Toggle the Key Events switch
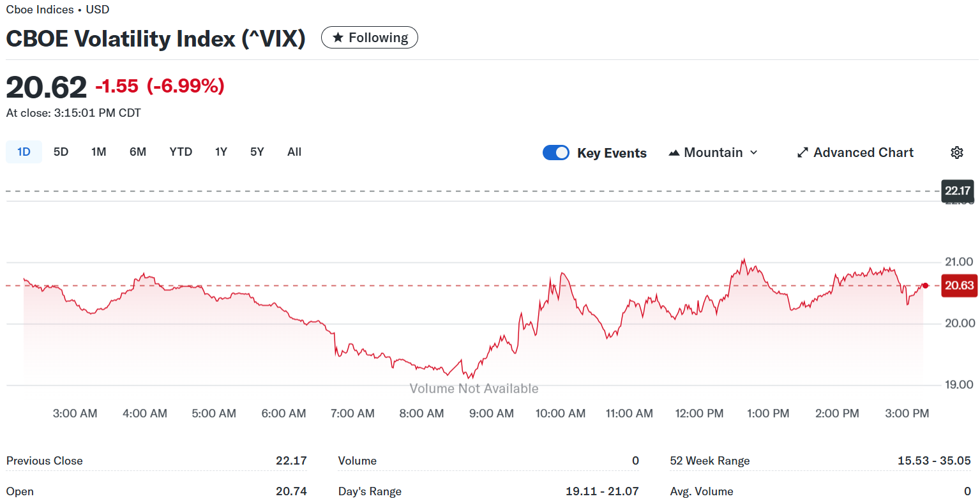 pyautogui.click(x=556, y=153)
